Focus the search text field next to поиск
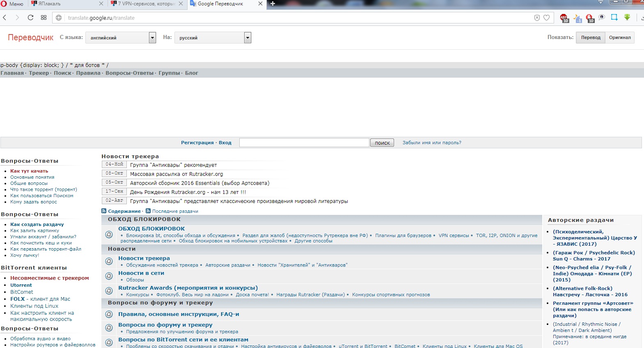The height and width of the screenshot is (348, 644). pos(304,143)
